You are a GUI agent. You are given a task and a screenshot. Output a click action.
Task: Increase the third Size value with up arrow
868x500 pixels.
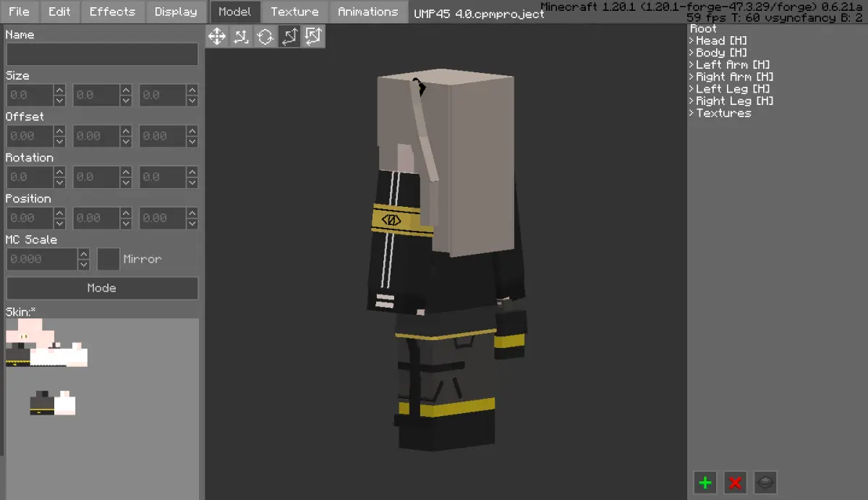click(x=192, y=90)
